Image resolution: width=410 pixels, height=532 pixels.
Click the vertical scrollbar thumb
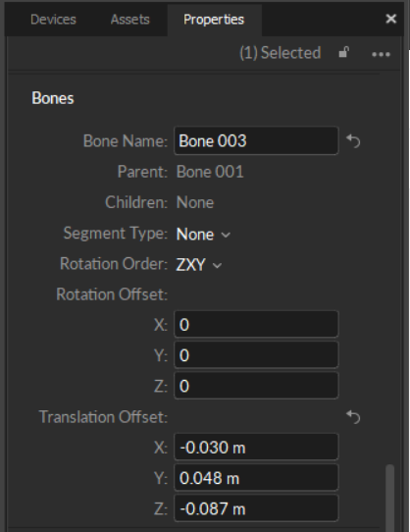click(x=390, y=498)
